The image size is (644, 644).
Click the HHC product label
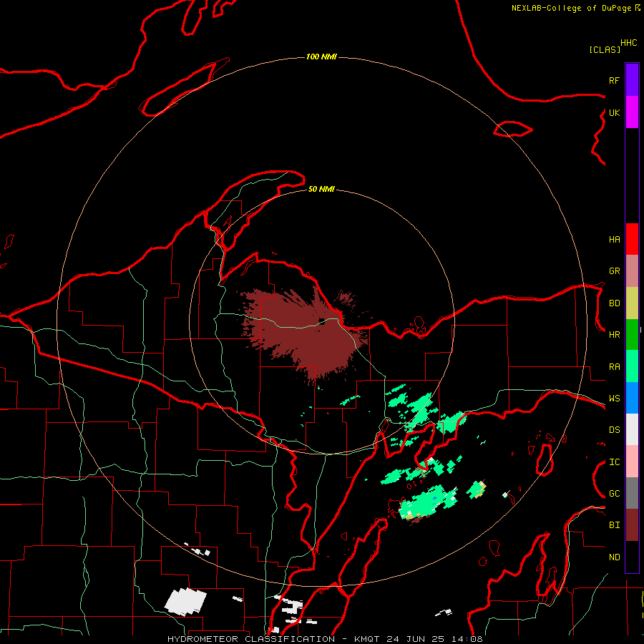click(x=628, y=43)
